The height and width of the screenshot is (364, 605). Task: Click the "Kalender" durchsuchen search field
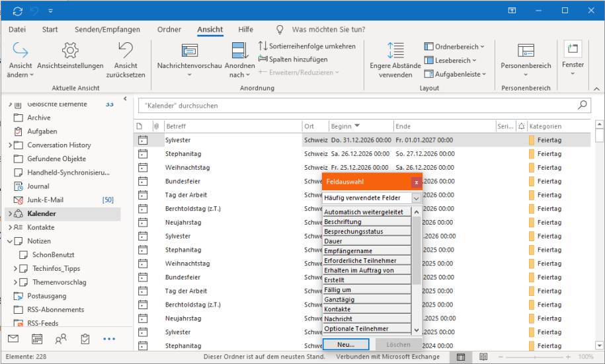(x=357, y=106)
